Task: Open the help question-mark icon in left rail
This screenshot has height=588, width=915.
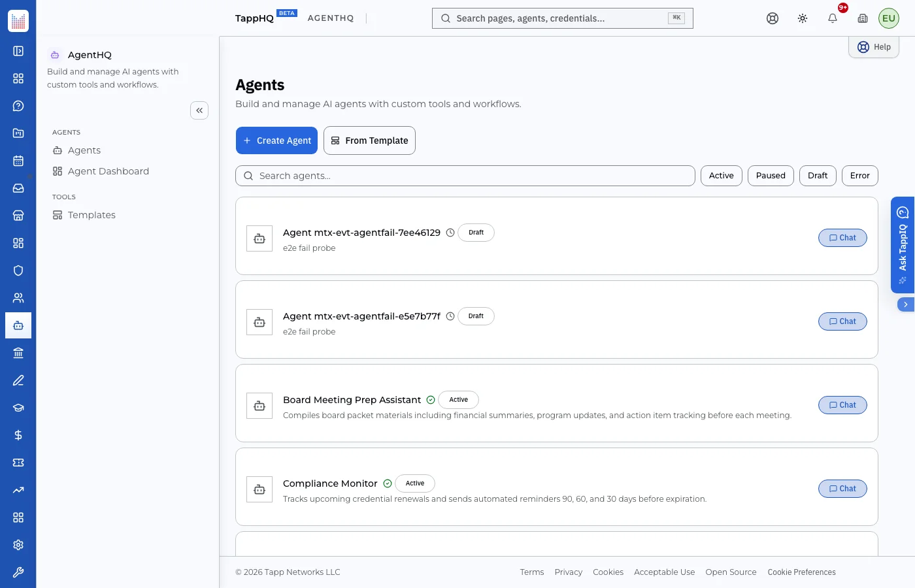Action: point(18,106)
